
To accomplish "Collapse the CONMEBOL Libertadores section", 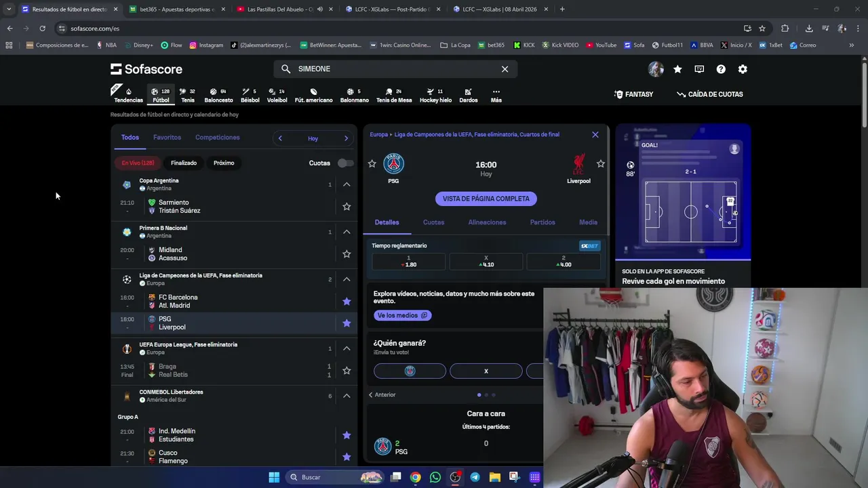I will click(347, 396).
